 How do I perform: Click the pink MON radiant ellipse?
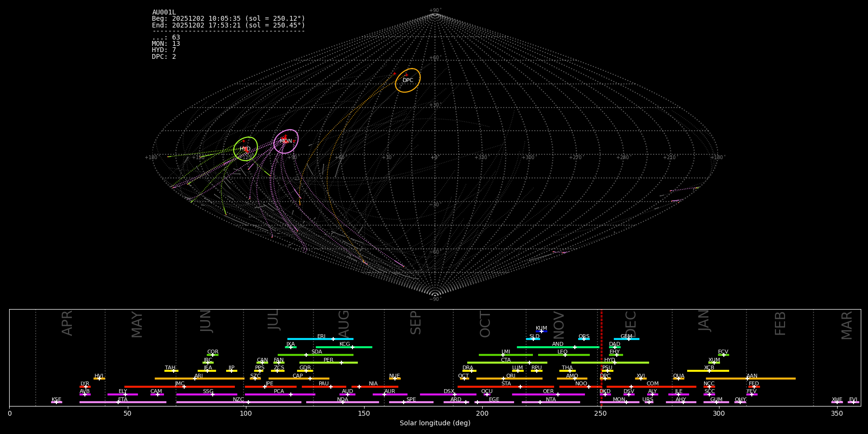[x=286, y=141]
